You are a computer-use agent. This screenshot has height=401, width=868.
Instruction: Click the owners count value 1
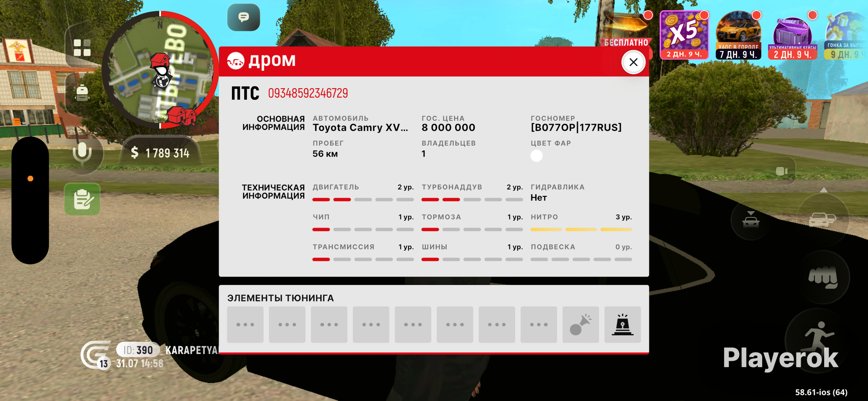[424, 154]
